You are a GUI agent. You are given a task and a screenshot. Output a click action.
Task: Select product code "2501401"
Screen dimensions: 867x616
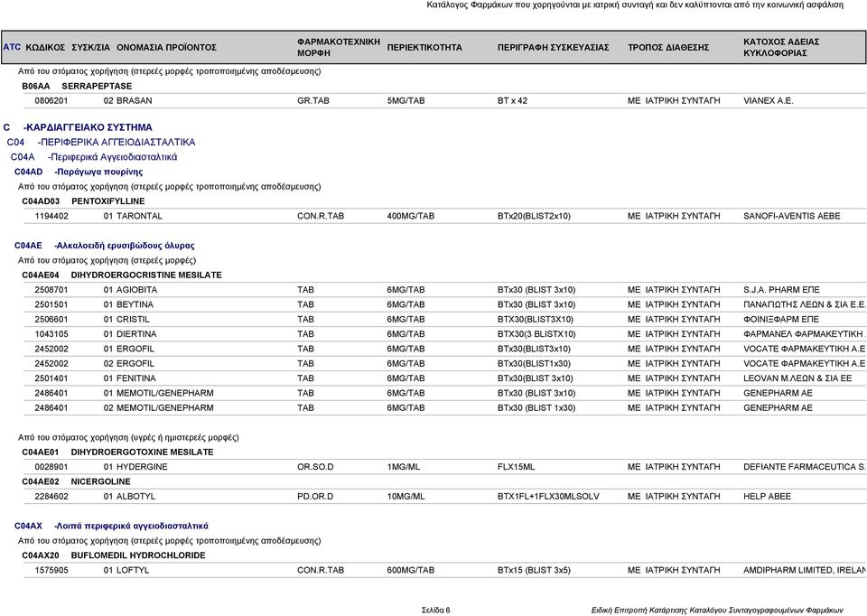[x=51, y=378]
